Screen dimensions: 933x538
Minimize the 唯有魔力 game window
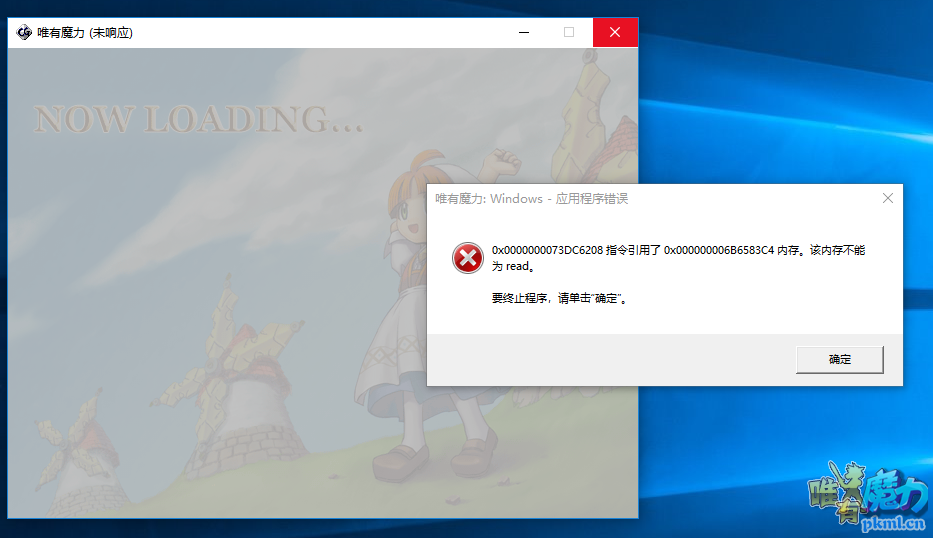[x=524, y=32]
